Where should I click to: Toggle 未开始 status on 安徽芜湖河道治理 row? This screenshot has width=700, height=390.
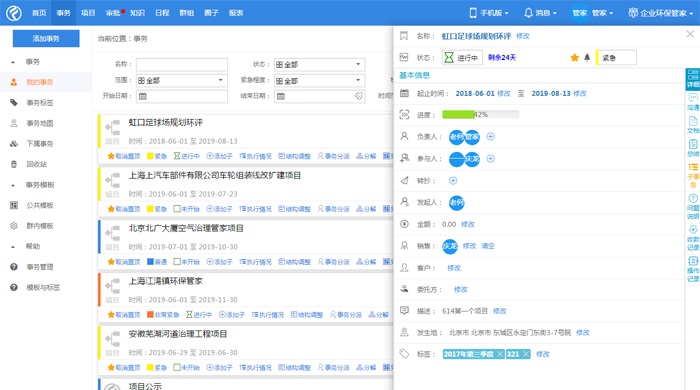pos(187,368)
